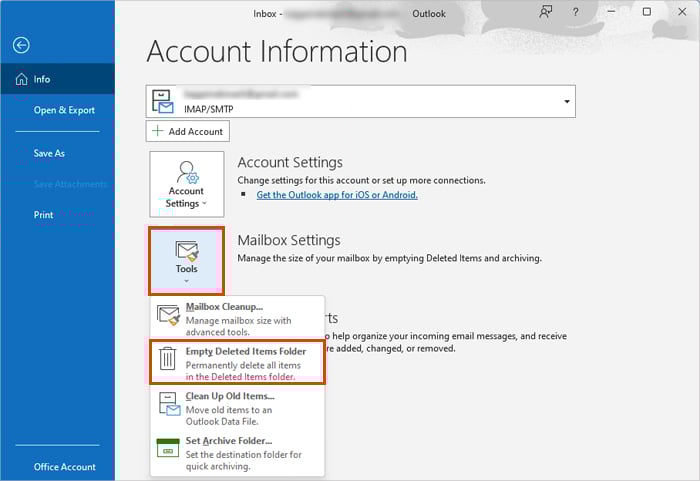
Task: Select Save Attachments in sidebar
Action: [70, 184]
